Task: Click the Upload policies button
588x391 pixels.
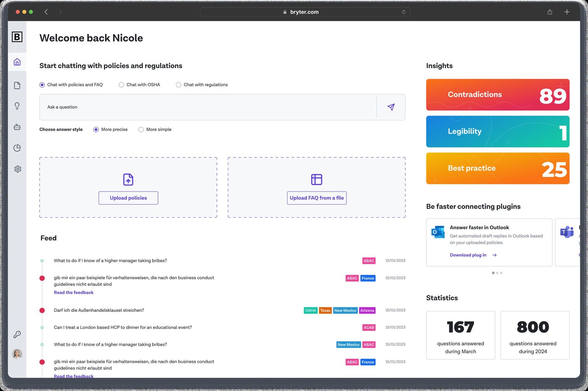Action: tap(128, 198)
